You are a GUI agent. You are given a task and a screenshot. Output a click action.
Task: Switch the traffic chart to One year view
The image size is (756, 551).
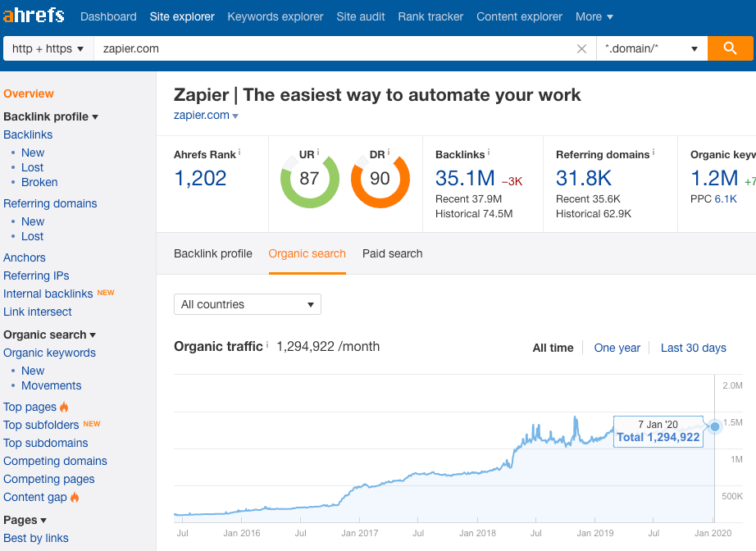pos(617,348)
